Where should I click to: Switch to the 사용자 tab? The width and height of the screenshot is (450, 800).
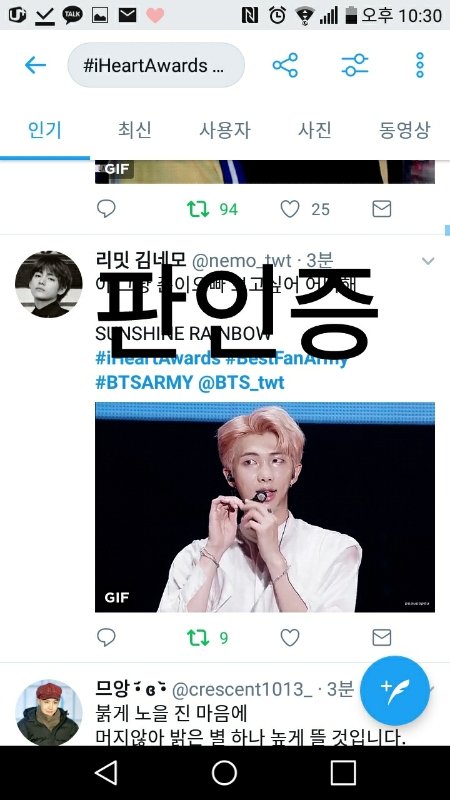pos(224,130)
